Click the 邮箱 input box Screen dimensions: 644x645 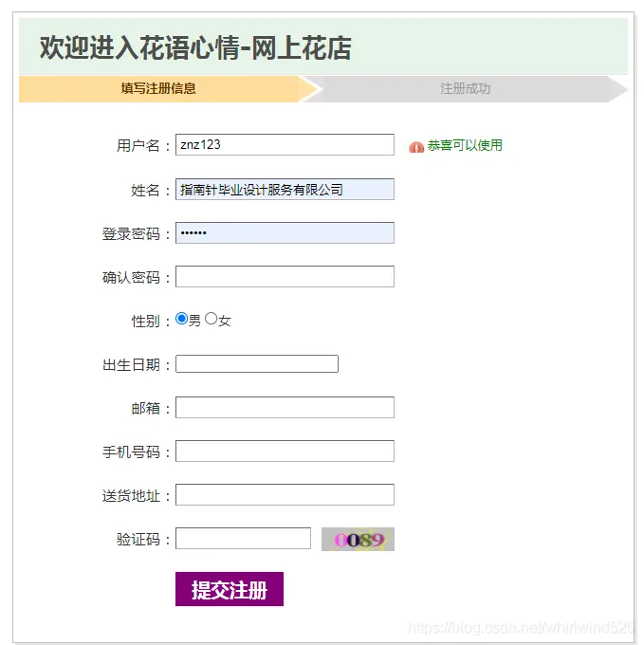(x=285, y=407)
